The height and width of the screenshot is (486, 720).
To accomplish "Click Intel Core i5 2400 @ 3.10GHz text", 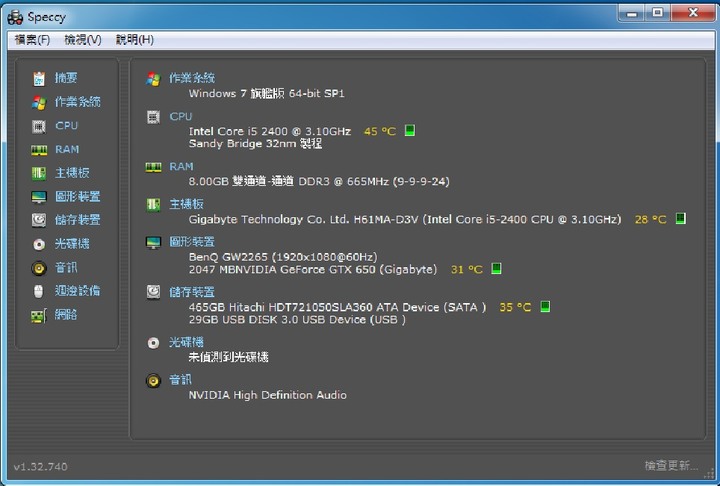I will 270,131.
